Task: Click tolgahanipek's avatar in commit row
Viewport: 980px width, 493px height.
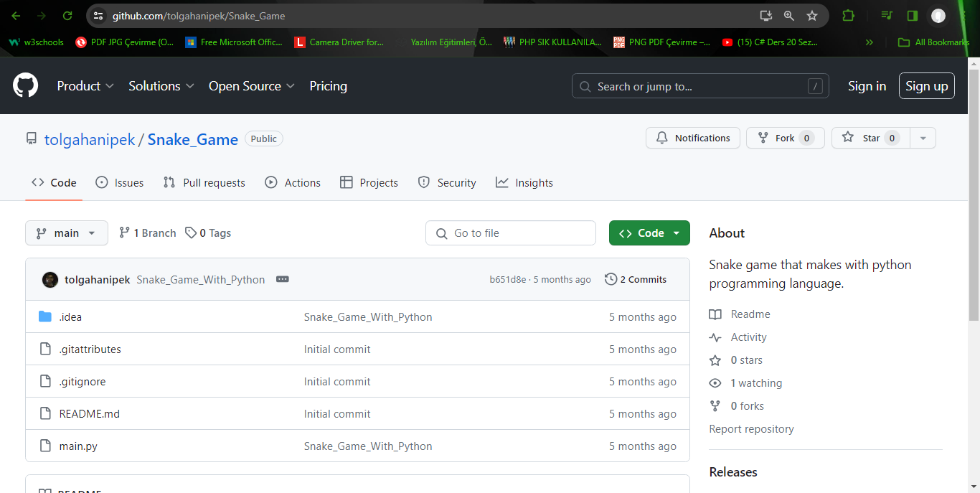Action: tap(50, 280)
